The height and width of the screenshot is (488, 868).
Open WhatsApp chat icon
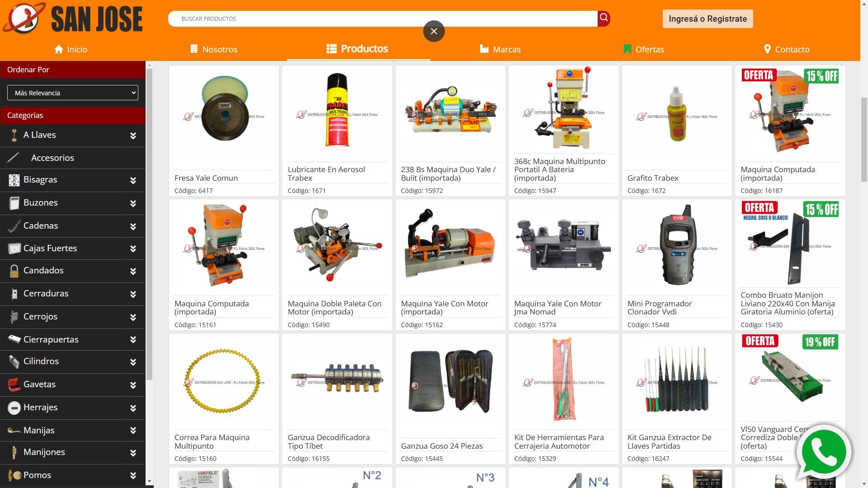tap(824, 452)
